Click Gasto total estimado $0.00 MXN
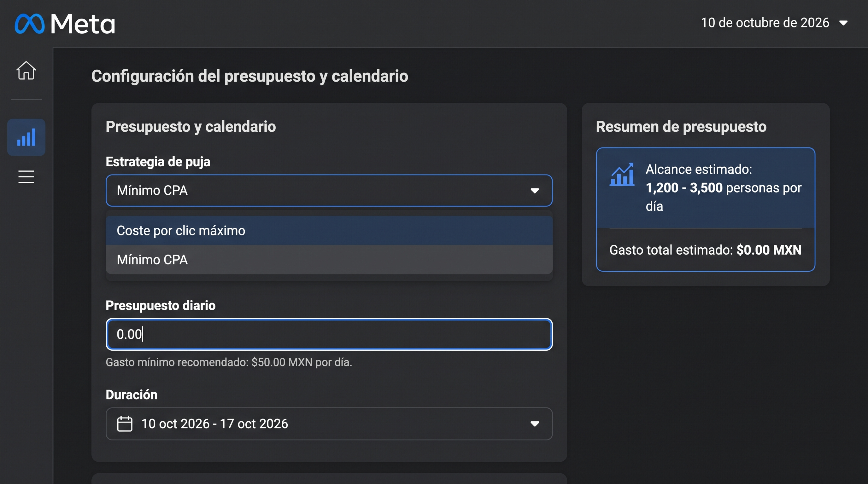The image size is (868, 484). point(705,250)
